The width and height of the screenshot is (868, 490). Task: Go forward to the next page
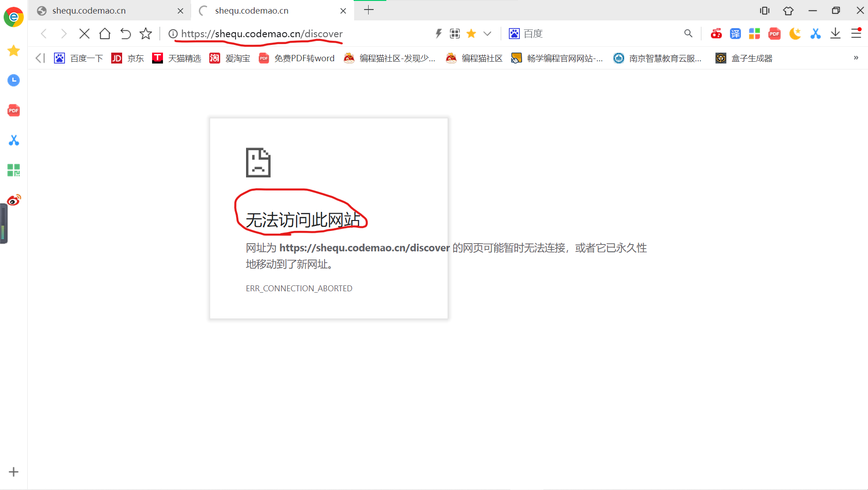pos(64,34)
